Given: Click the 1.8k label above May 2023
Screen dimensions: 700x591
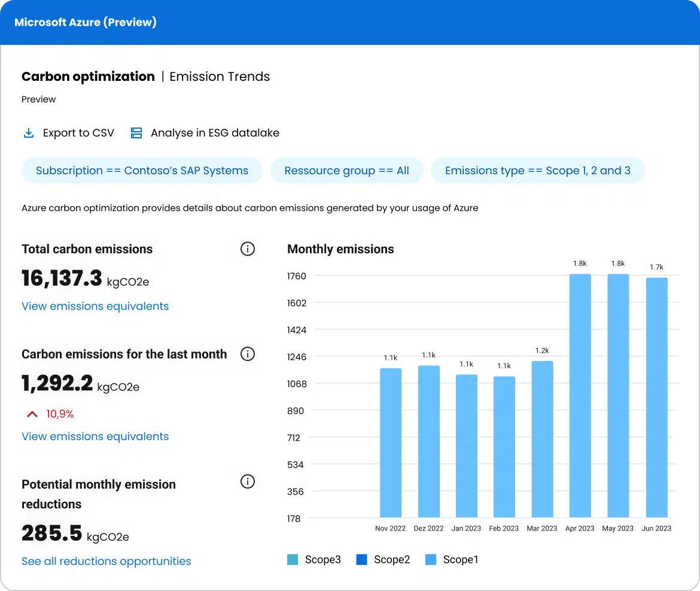Looking at the screenshot, I should coord(618,263).
